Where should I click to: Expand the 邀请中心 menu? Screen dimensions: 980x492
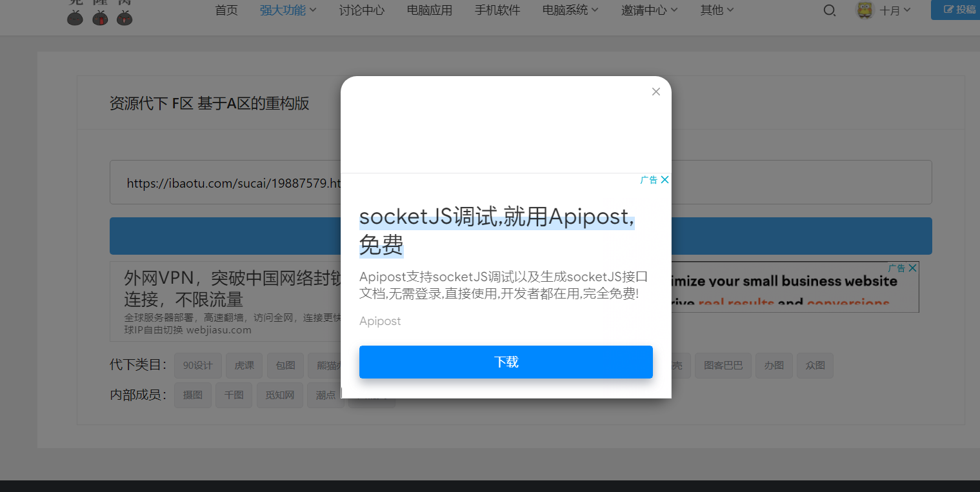(x=650, y=10)
